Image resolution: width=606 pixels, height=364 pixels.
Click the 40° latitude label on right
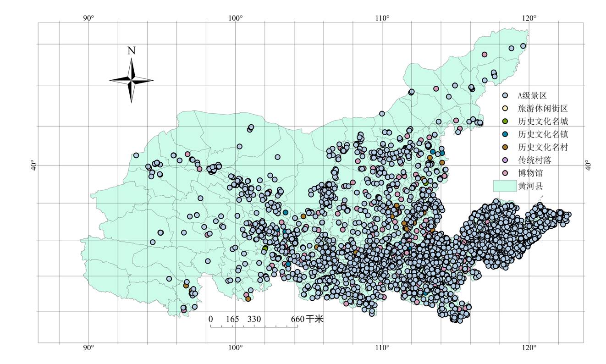point(589,165)
